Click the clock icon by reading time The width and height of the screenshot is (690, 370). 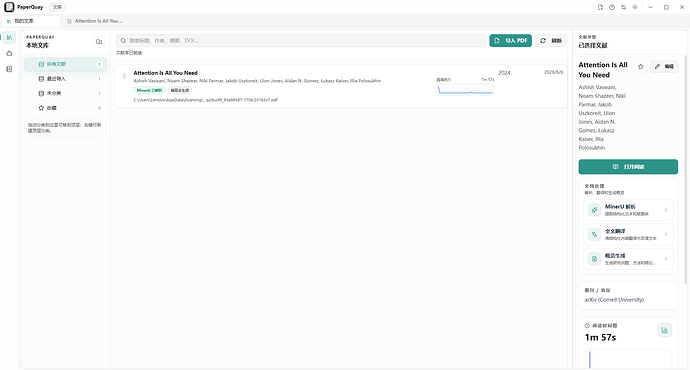click(587, 326)
